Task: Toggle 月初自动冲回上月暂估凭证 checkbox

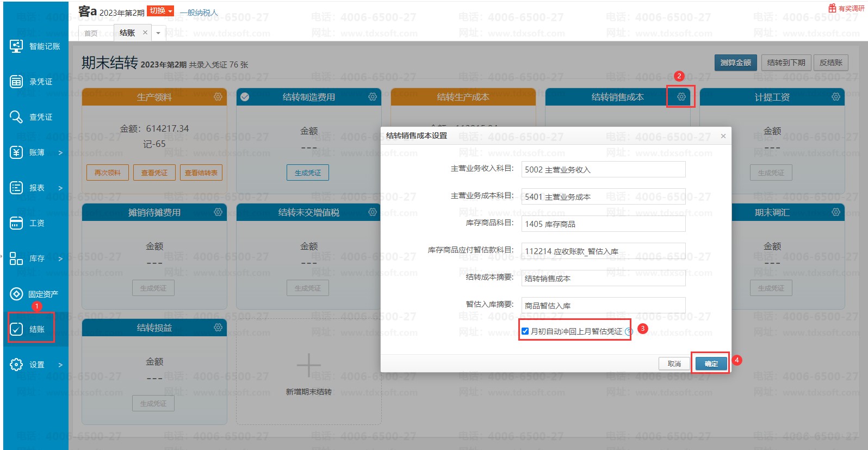Action: [525, 331]
